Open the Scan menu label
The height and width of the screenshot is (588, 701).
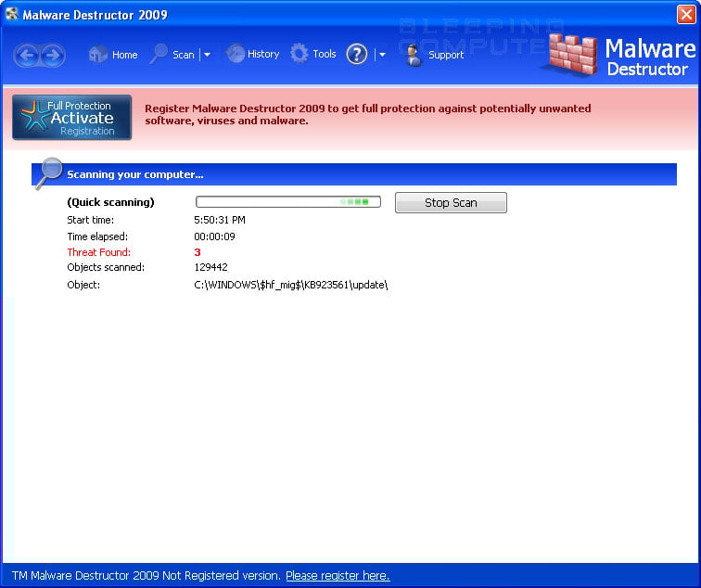coord(184,55)
